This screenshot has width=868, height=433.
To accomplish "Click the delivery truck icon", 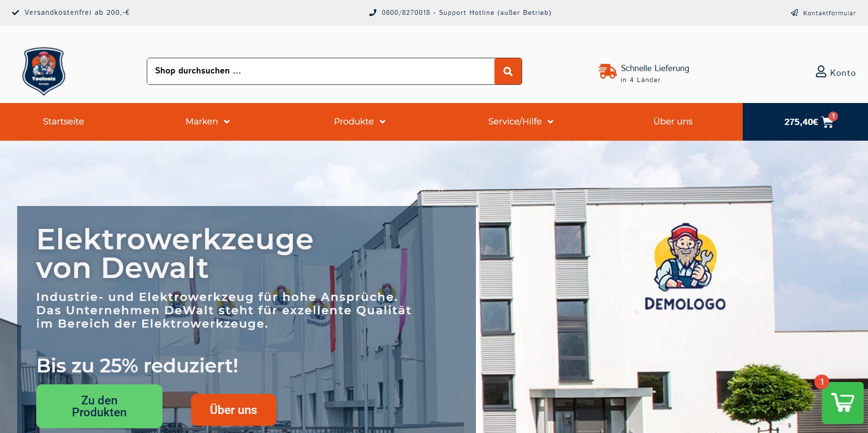I will (x=607, y=71).
